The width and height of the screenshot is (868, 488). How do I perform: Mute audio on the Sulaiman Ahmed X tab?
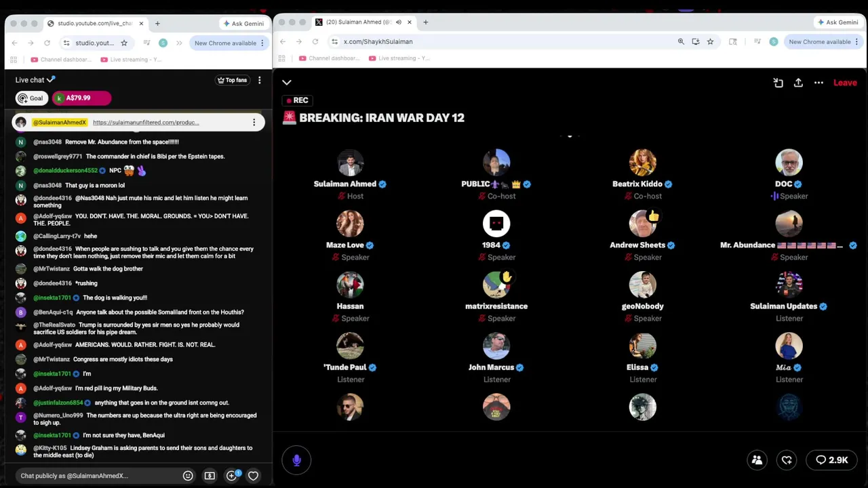(398, 22)
